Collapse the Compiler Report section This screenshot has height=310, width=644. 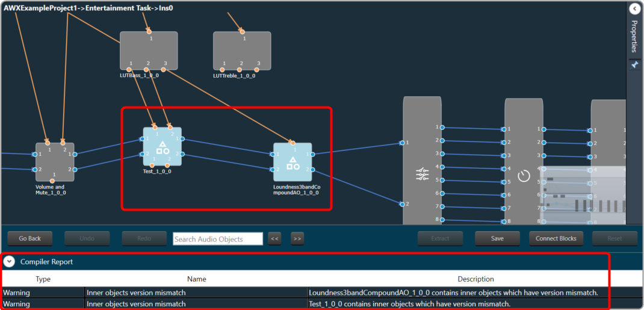pos(9,262)
